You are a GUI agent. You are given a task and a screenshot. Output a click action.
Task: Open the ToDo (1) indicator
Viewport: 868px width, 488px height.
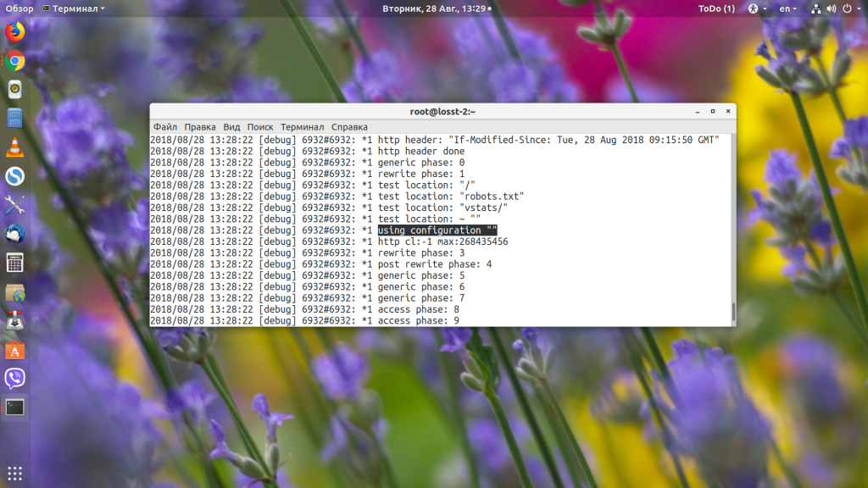(x=716, y=8)
